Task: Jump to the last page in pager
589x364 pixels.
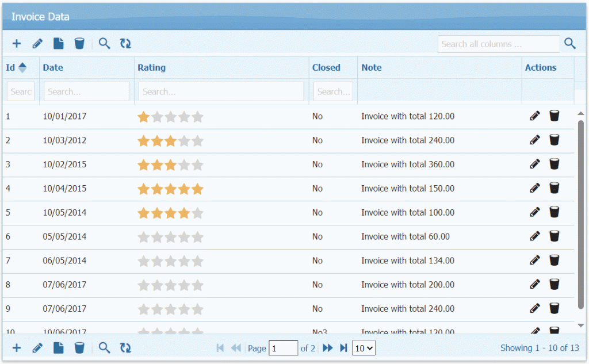Action: [343, 348]
